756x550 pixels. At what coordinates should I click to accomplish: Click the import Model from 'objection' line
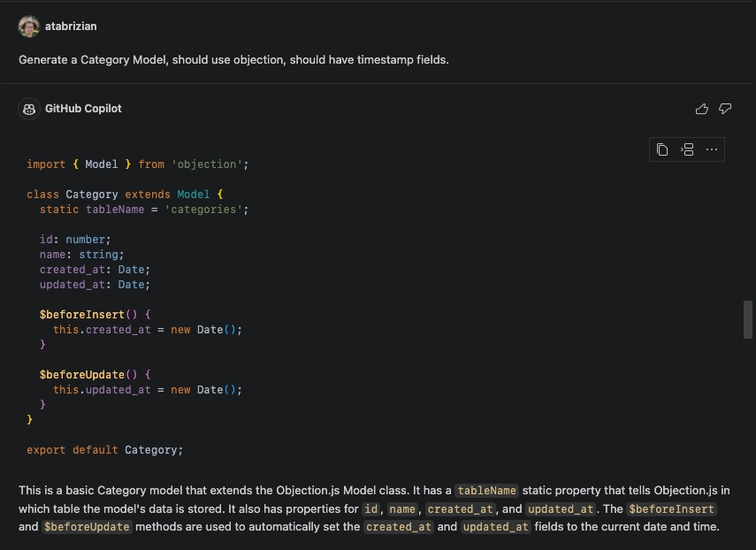pyautogui.click(x=137, y=164)
